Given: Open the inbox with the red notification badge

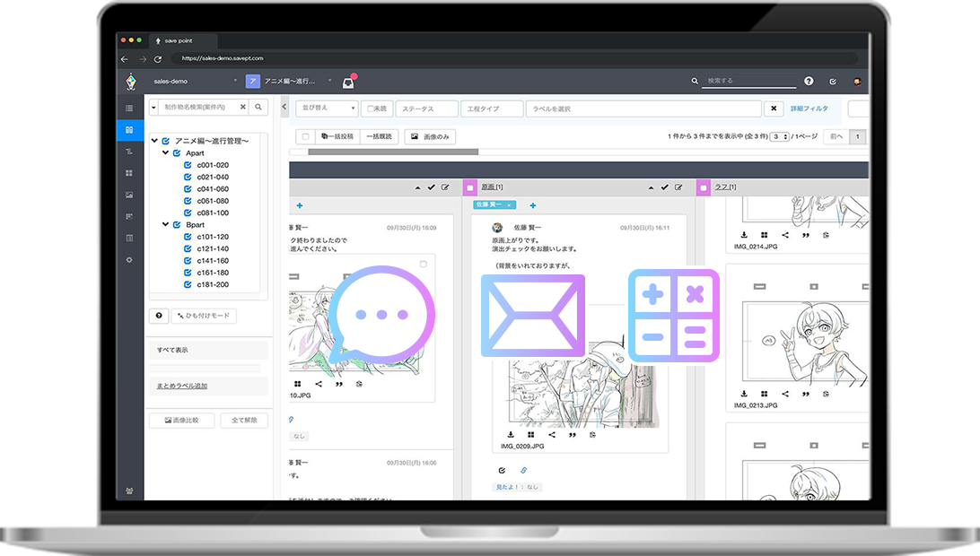Looking at the screenshot, I should [x=349, y=82].
